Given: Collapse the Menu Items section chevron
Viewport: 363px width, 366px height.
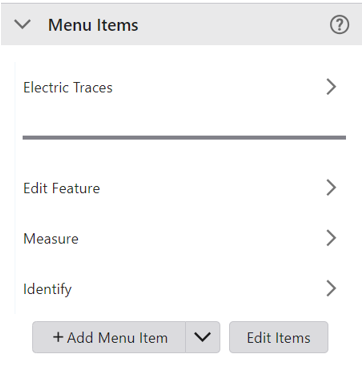Looking at the screenshot, I should (23, 24).
